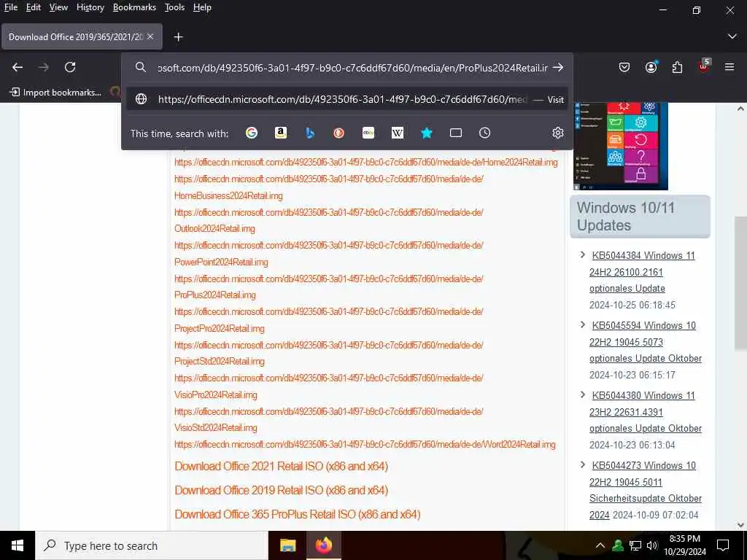Open the VisioPro2024Retail.img link
The width and height of the screenshot is (747, 560).
pos(329,386)
